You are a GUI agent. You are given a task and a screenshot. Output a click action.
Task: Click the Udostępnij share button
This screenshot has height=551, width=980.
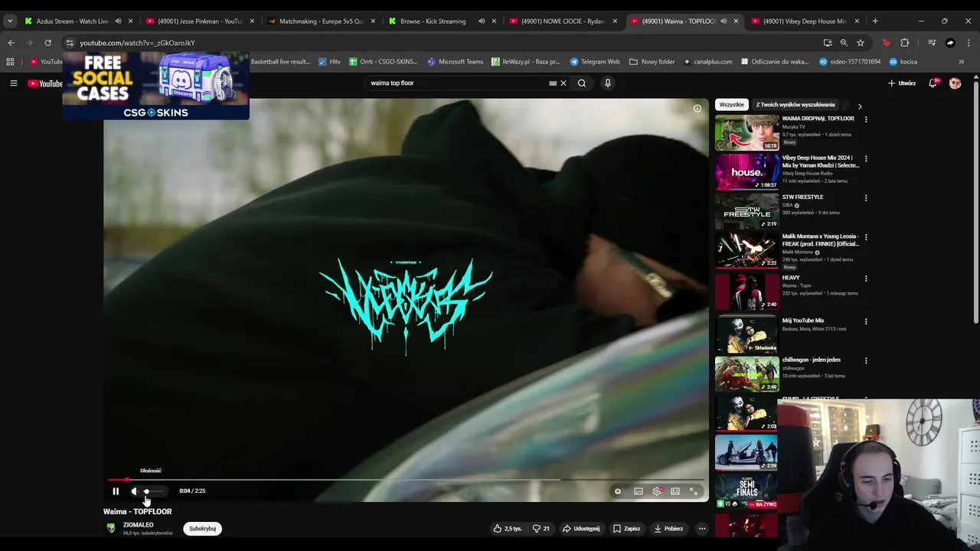(581, 528)
